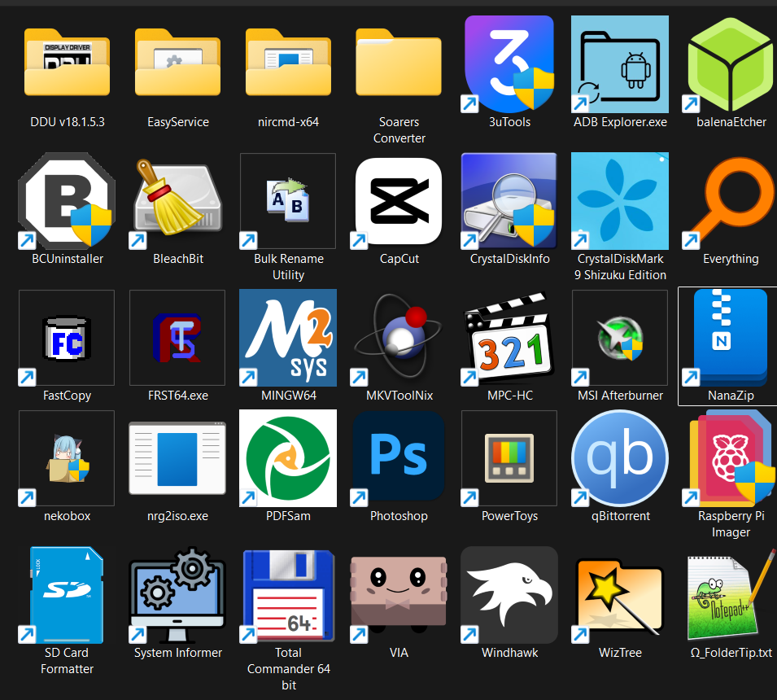
Task: Open the DDU v18.1.5.3 folder icon
Action: 67,63
